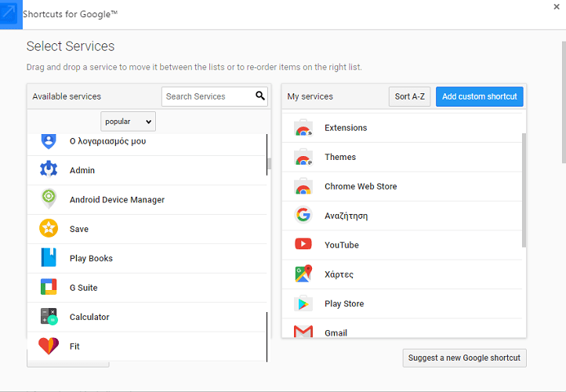Click the Google search G icon
The height and width of the screenshot is (392, 566).
303,215
